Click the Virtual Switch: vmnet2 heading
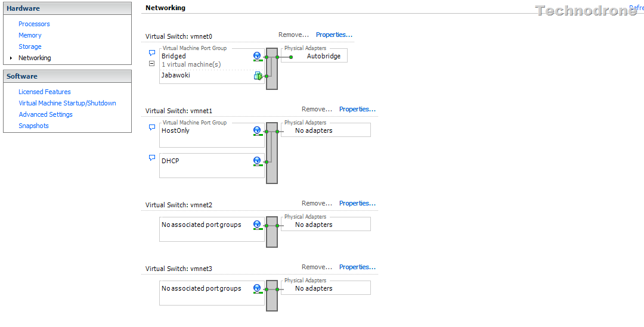Image resolution: width=644 pixels, height=327 pixels. tap(179, 205)
